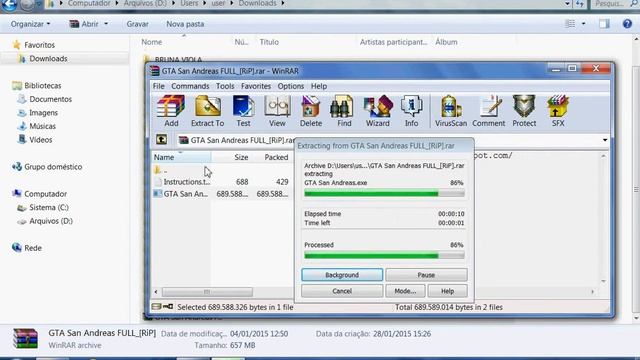Click the Protect archive icon
The width and height of the screenshot is (640, 360).
(x=524, y=111)
